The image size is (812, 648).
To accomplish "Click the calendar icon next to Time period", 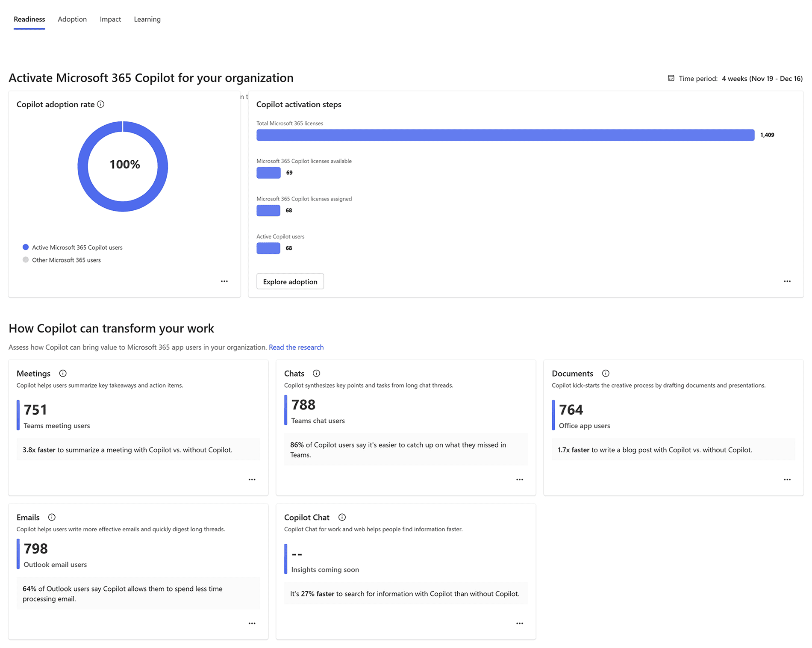I will pos(671,78).
